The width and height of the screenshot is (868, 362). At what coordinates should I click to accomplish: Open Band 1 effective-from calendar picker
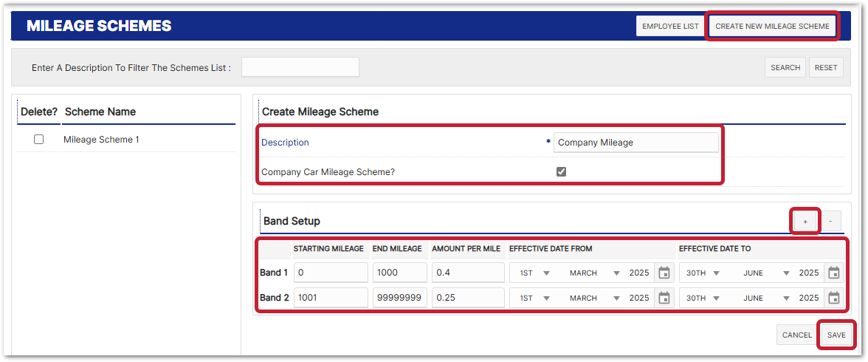(664, 273)
